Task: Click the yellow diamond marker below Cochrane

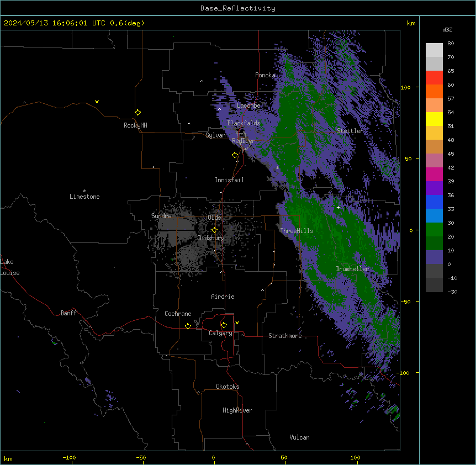Action: pos(188,326)
